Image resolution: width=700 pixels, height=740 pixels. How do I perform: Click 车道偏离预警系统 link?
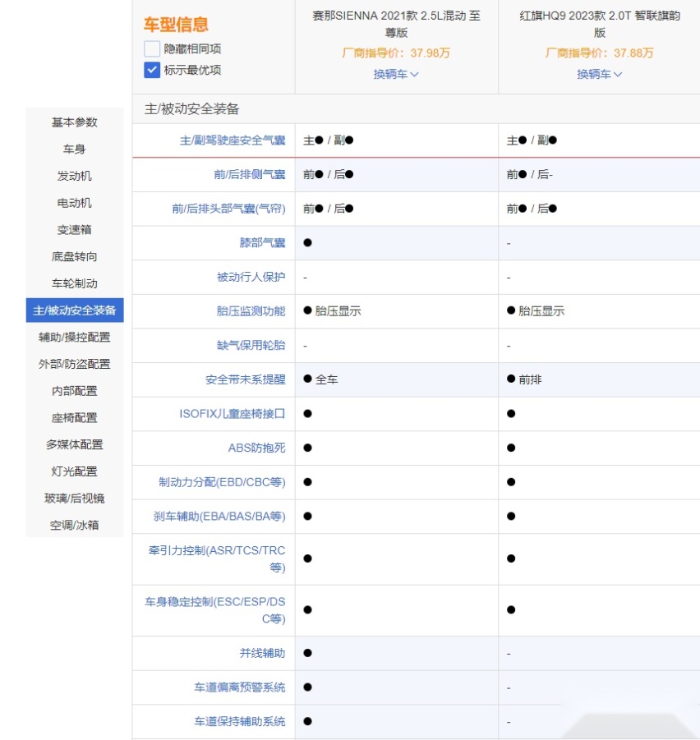tap(240, 687)
